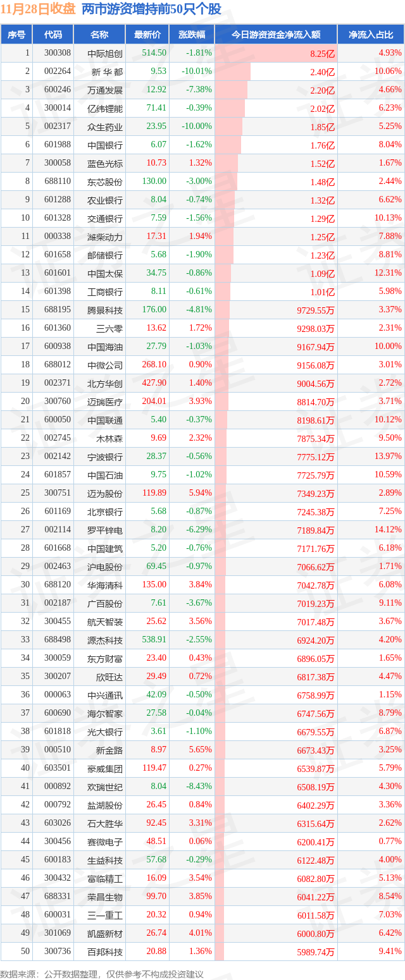Select stock name 三一重工
The image size is (405, 980).
point(106,916)
